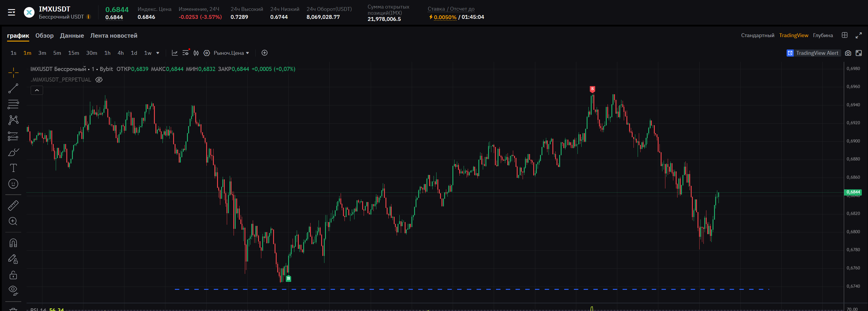
Task: Open the candlestick chart type selector
Action: point(196,53)
